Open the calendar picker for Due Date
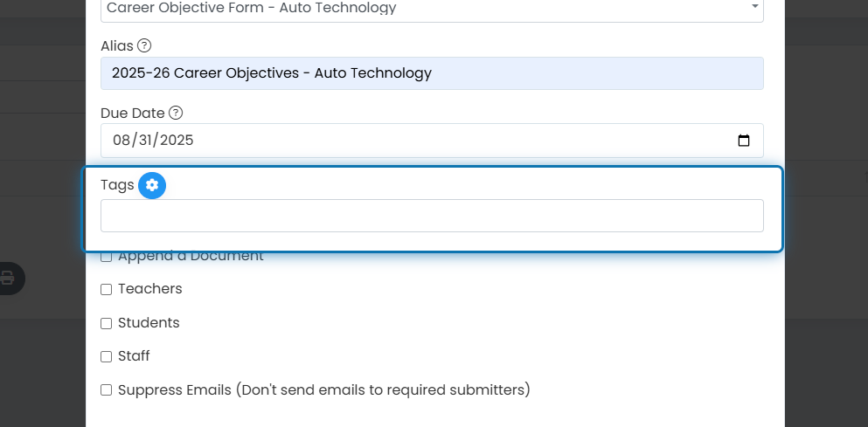868x427 pixels. coord(744,141)
